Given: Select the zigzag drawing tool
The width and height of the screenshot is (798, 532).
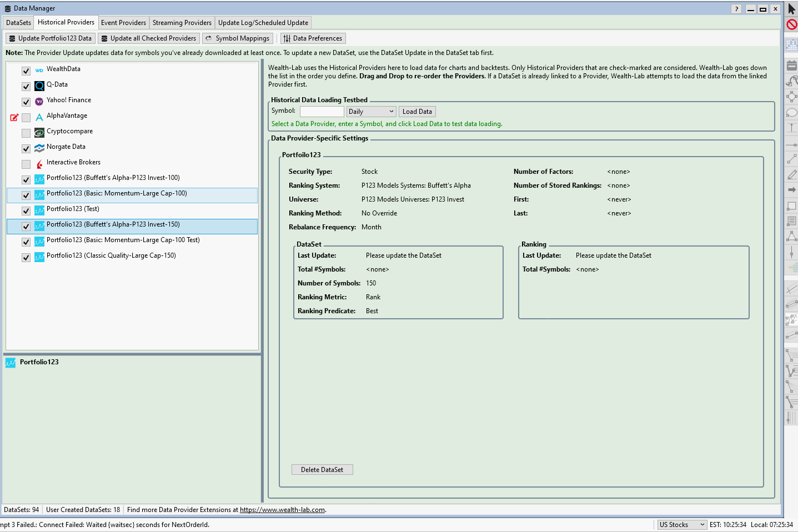Looking at the screenshot, I should click(x=792, y=320).
